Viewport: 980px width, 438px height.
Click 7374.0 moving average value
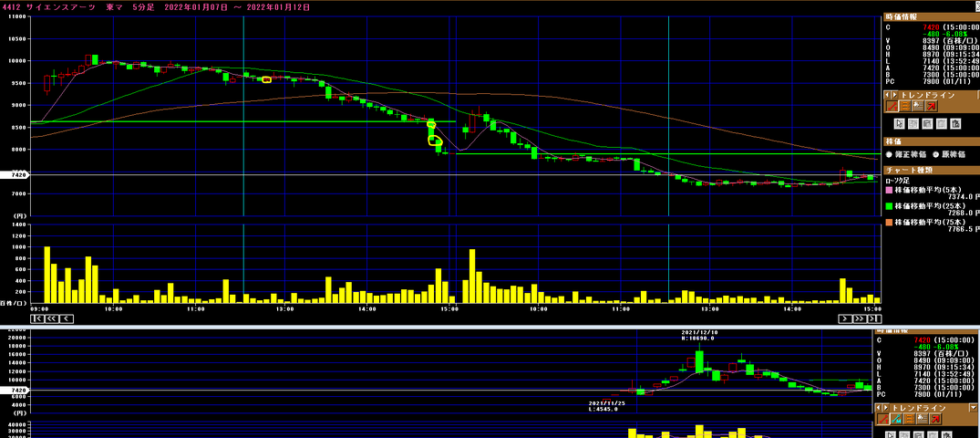(963, 196)
